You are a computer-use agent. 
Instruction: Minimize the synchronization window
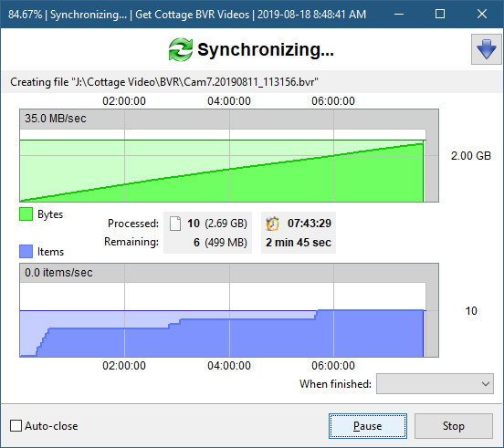tap(399, 14)
